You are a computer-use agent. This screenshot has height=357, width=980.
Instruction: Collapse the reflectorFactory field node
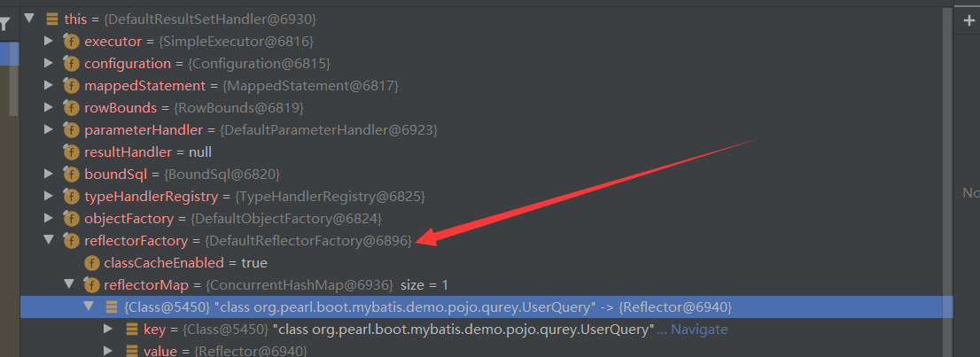49,240
